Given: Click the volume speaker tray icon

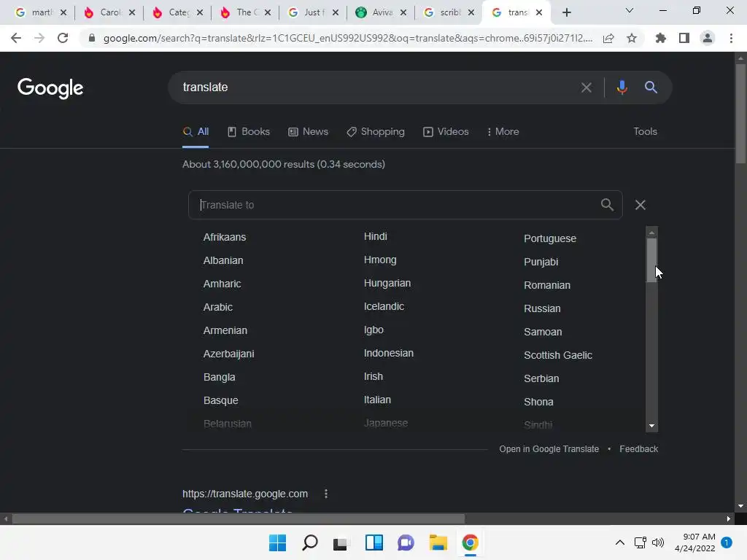Looking at the screenshot, I should (658, 542).
